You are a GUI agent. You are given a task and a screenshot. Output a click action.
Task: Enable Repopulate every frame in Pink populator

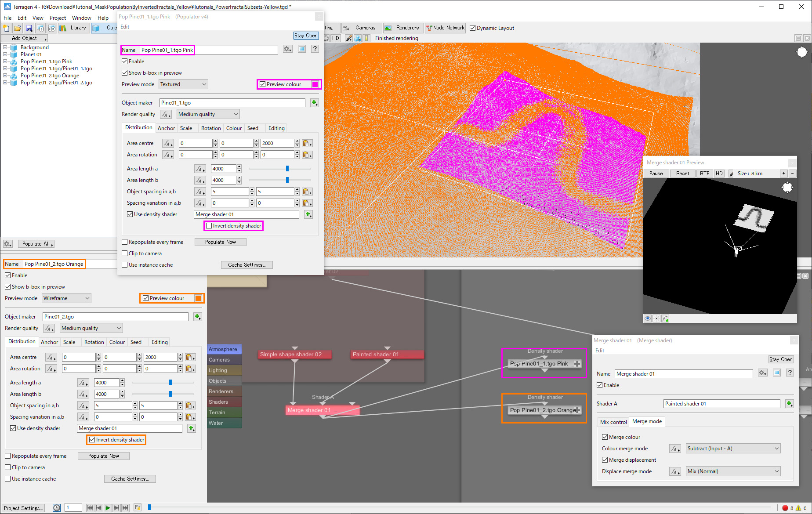[x=125, y=242]
